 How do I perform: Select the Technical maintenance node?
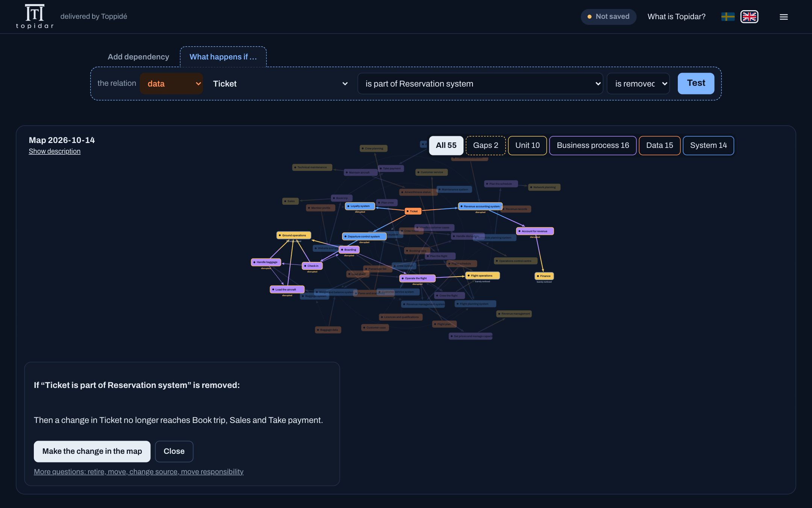tap(312, 167)
